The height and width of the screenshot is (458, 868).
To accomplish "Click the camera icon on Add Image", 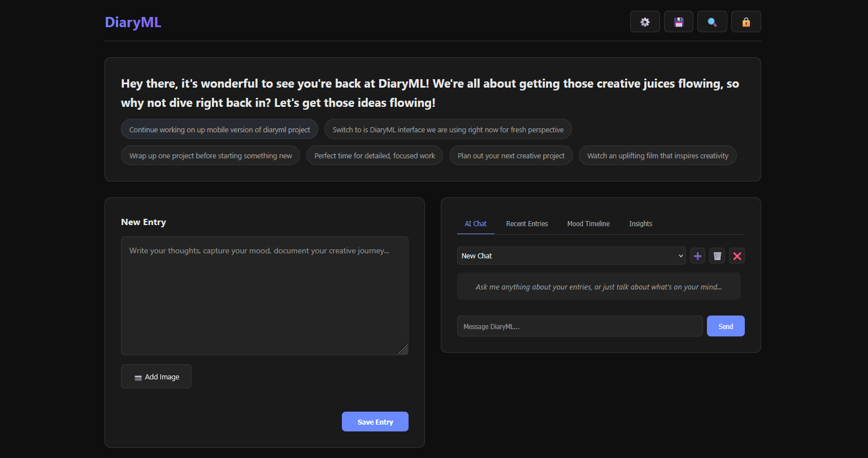I will 137,377.
